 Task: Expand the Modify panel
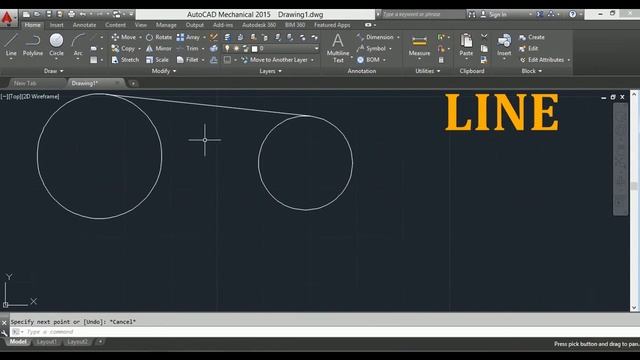(x=164, y=71)
